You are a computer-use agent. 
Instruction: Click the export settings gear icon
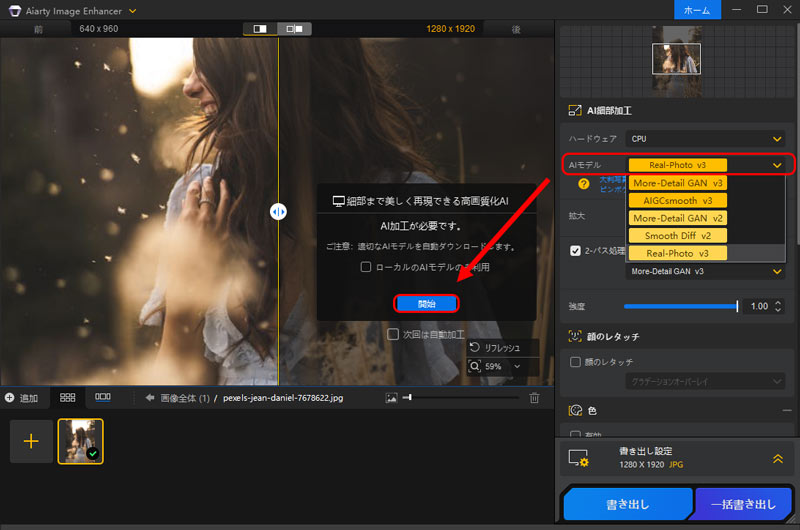(579, 458)
